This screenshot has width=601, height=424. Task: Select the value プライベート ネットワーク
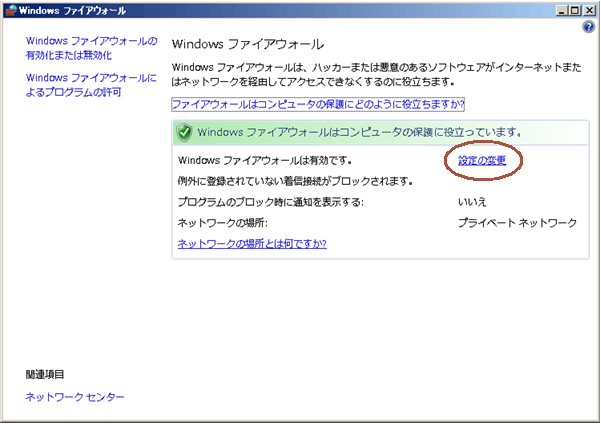517,223
